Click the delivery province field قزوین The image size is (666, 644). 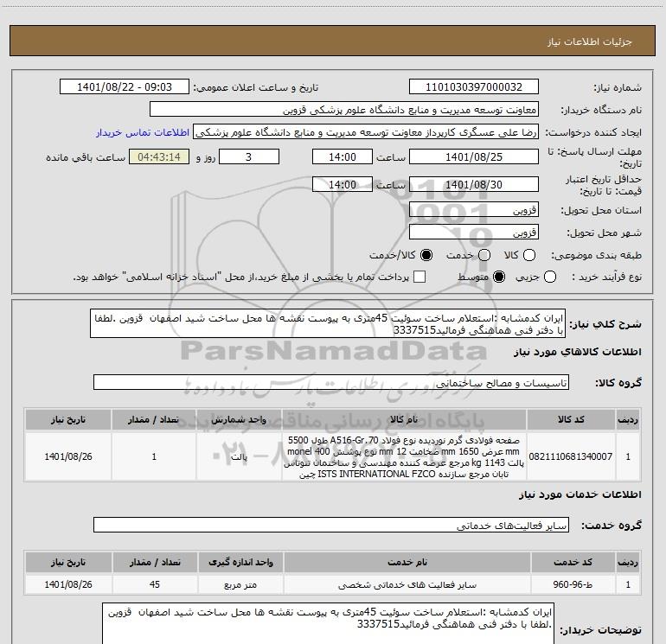click(x=474, y=210)
